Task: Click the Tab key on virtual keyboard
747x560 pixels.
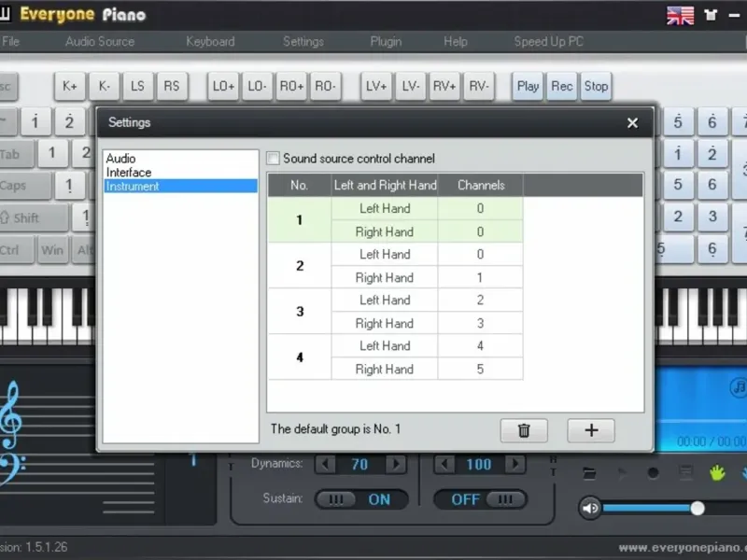Action: [17, 154]
